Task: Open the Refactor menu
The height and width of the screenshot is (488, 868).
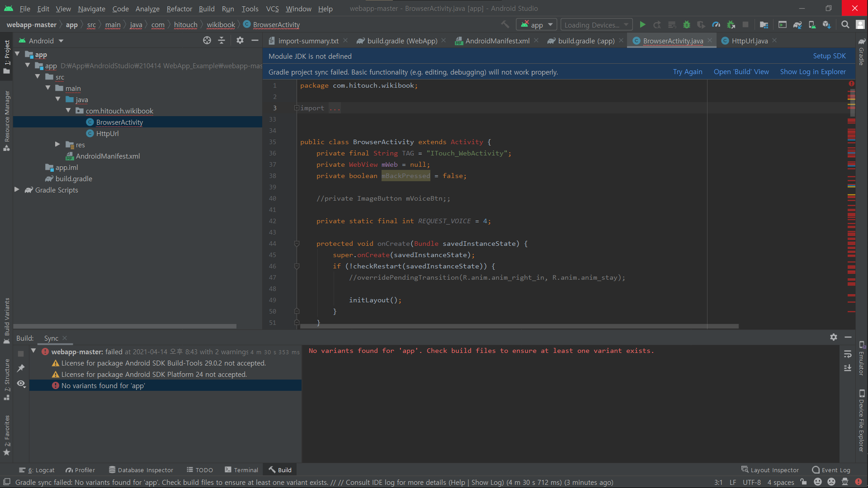Action: click(x=179, y=9)
